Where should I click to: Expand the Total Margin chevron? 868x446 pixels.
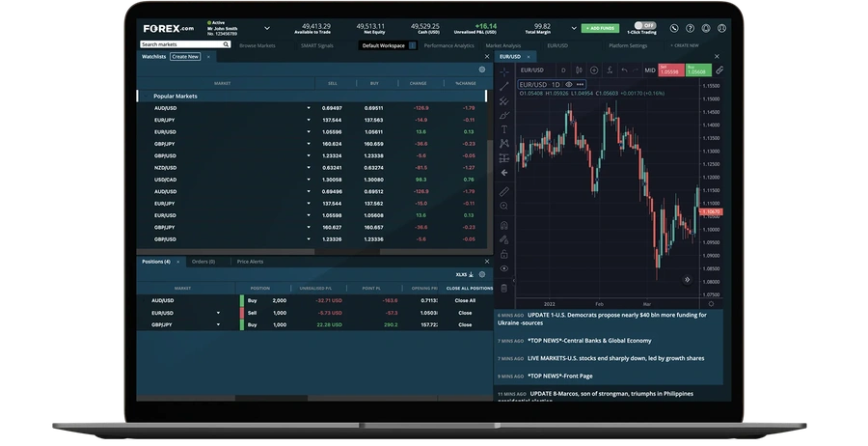tap(574, 28)
